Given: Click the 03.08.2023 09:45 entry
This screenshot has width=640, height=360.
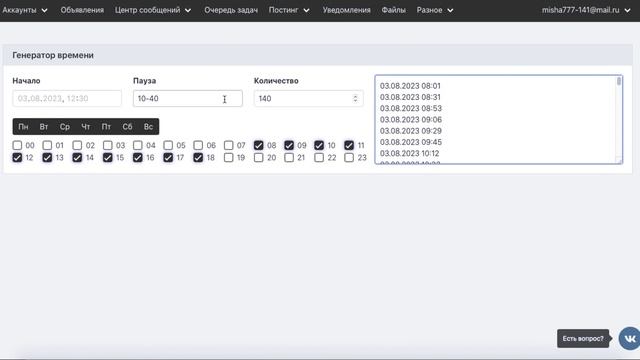Looking at the screenshot, I should (x=411, y=142).
